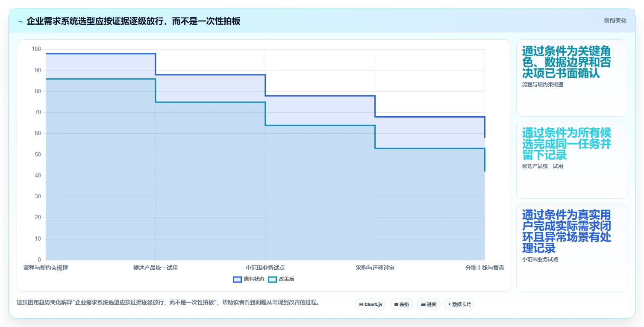Toggle the 改善后 legend color box

click(272, 280)
